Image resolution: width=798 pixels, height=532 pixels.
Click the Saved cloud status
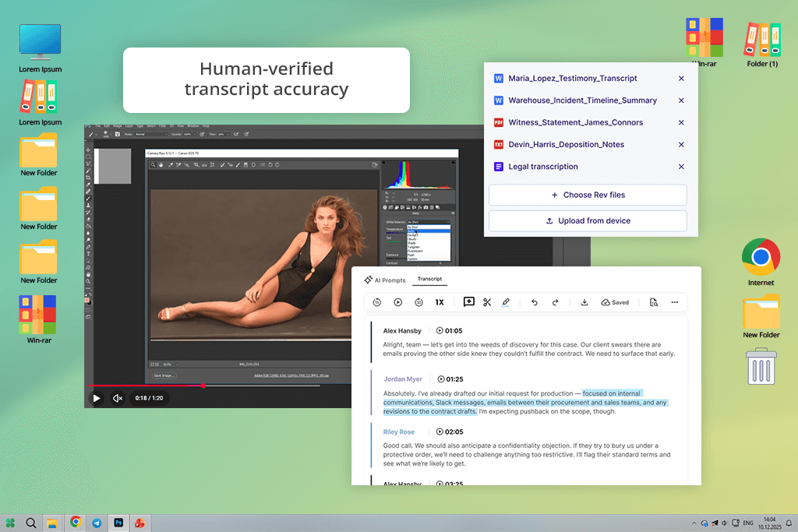tap(615, 302)
